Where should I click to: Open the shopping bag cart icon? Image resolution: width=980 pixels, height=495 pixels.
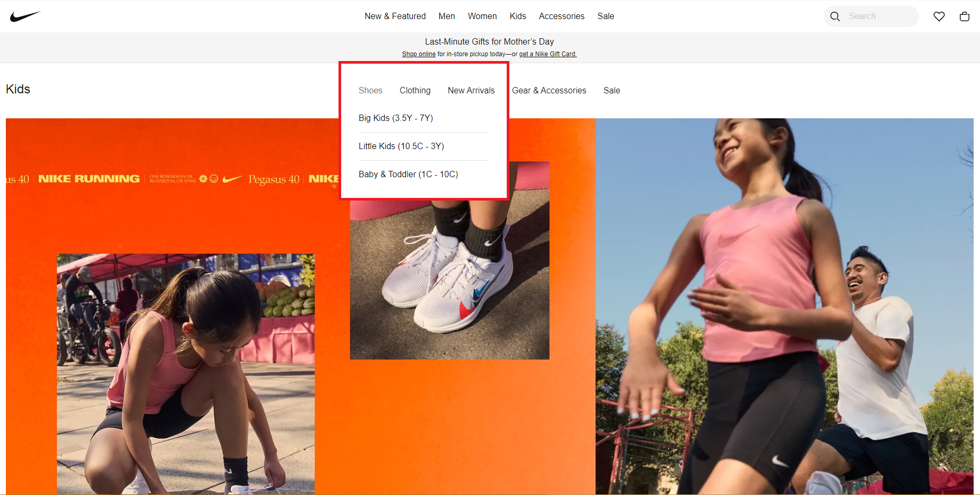click(x=964, y=16)
